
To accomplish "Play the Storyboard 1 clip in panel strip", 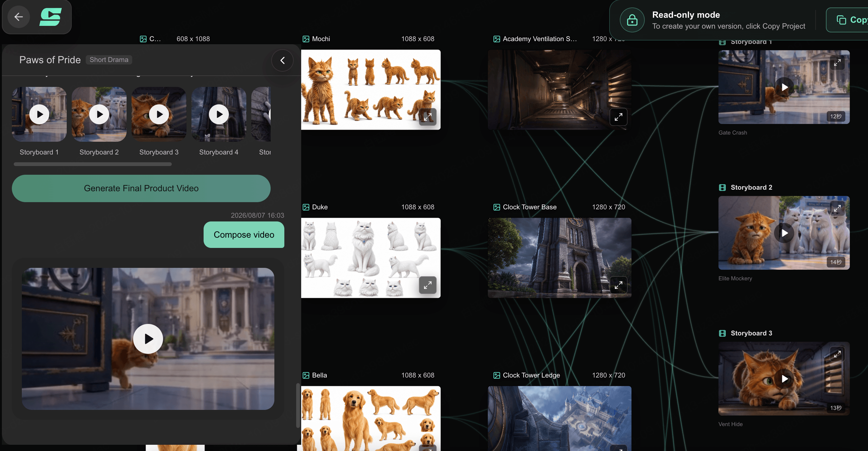I will pyautogui.click(x=39, y=114).
